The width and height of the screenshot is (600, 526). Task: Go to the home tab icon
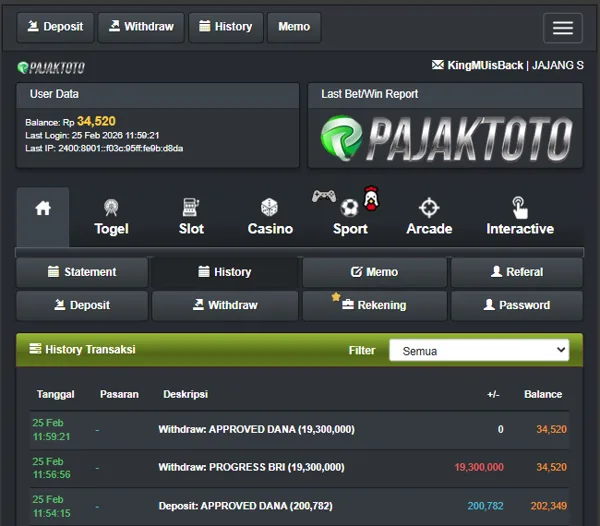(x=43, y=208)
